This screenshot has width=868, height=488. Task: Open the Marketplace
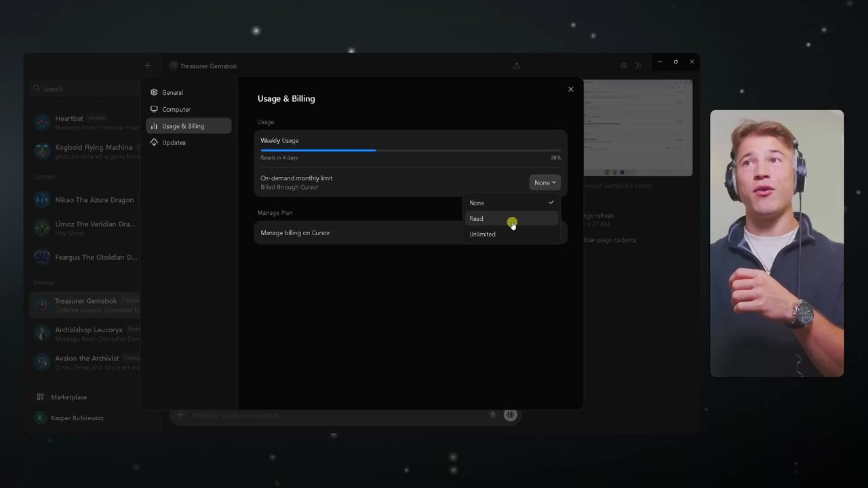[68, 397]
